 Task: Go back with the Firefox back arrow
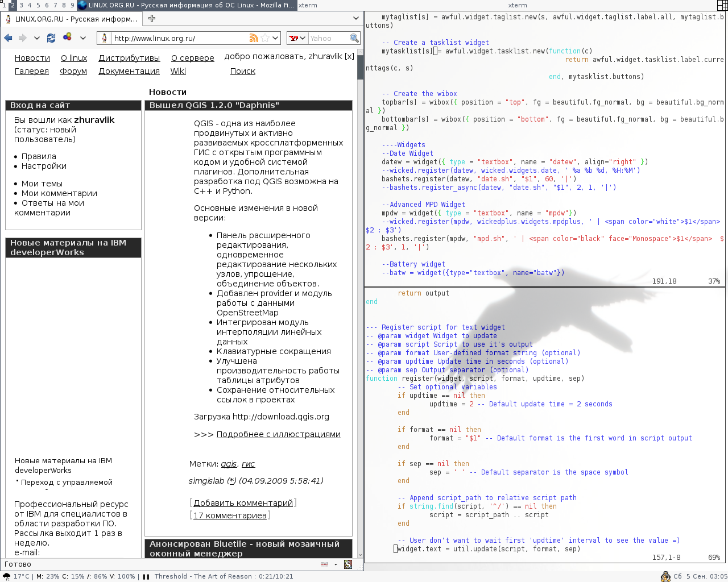coord(8,38)
